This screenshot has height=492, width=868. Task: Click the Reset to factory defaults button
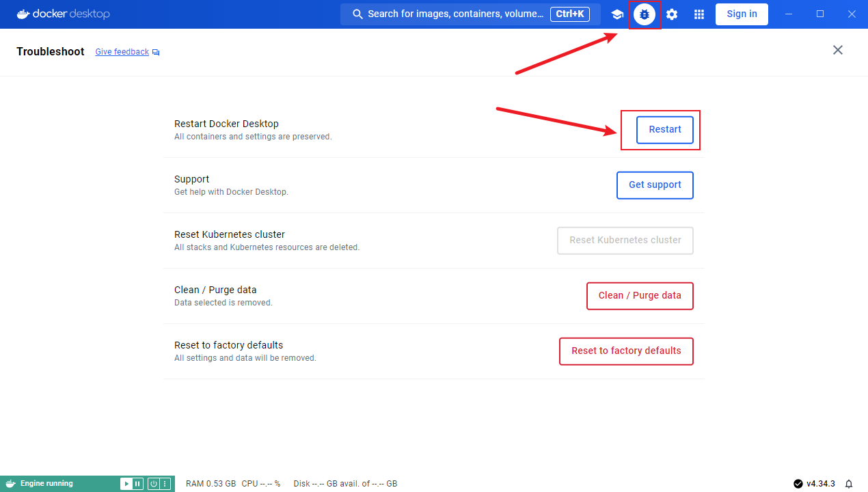[626, 351]
